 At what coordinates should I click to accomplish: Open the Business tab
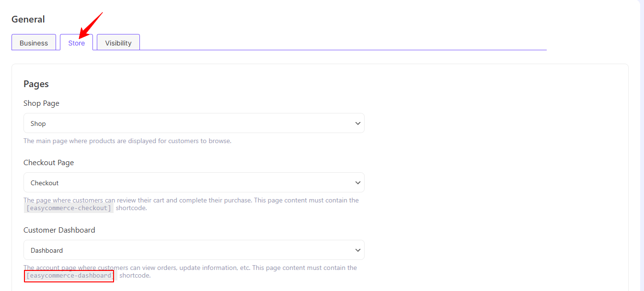pos(34,43)
